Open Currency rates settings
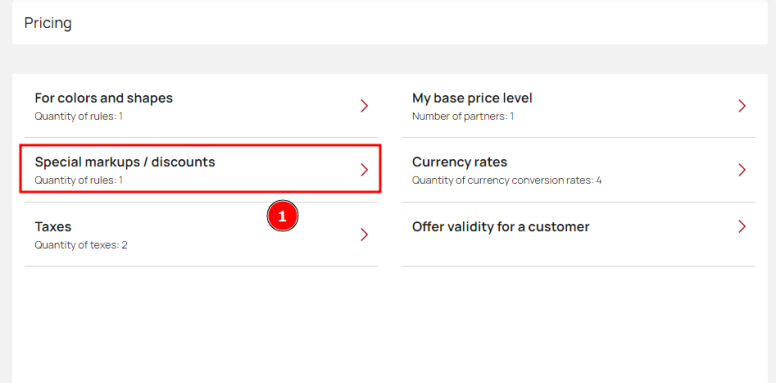This screenshot has width=776, height=383. 460,162
